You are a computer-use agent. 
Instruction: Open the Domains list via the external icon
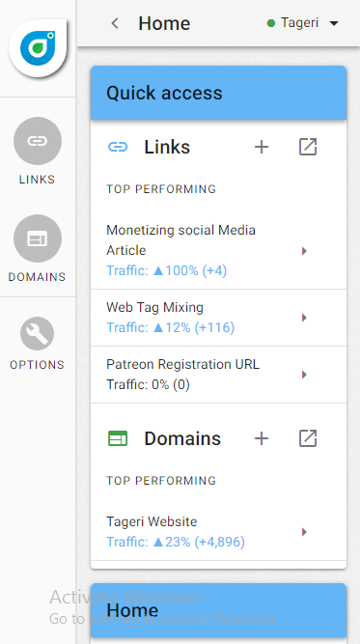point(308,438)
